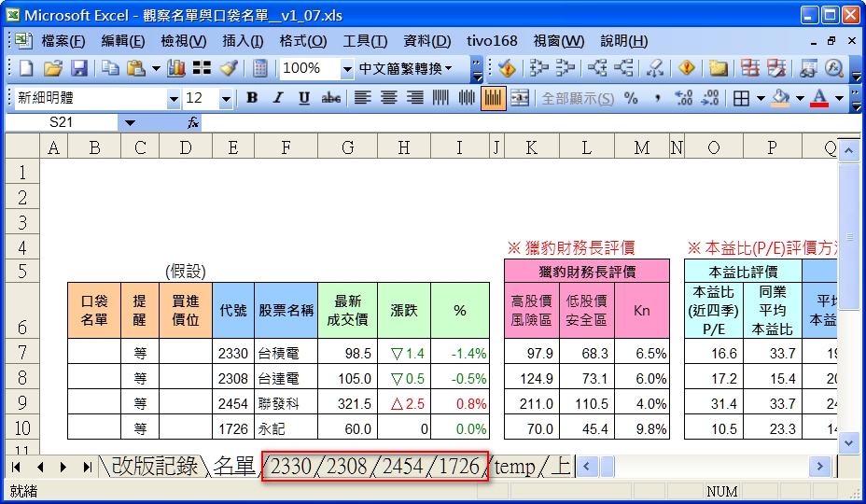Viewport: 866px width, 504px height.
Task: Open the 編輯(E) menu
Action: [x=122, y=41]
